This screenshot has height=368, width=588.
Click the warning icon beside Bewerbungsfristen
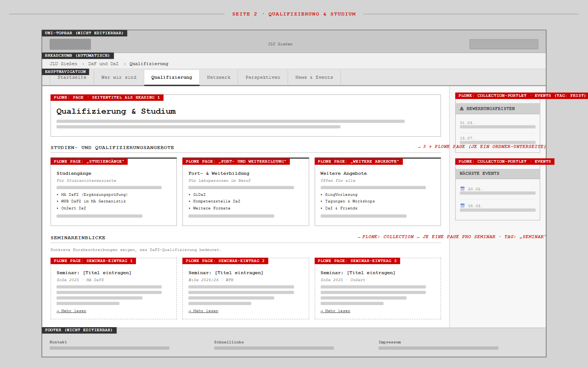click(x=462, y=109)
